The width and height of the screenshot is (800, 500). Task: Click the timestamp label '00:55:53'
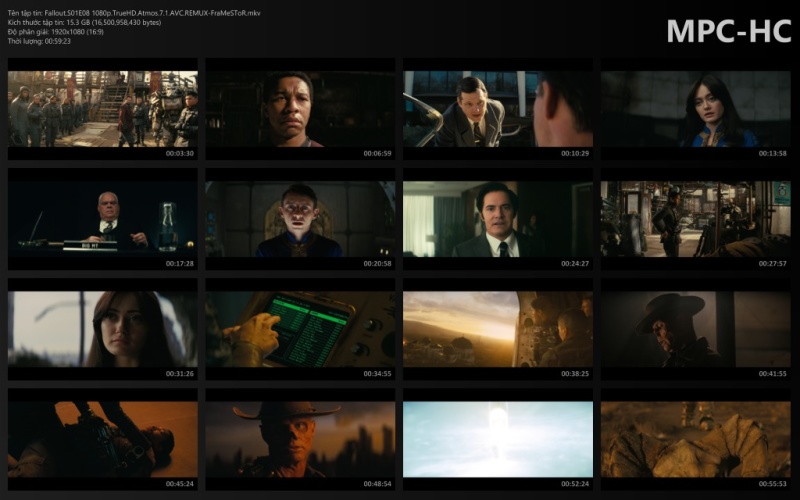772,484
